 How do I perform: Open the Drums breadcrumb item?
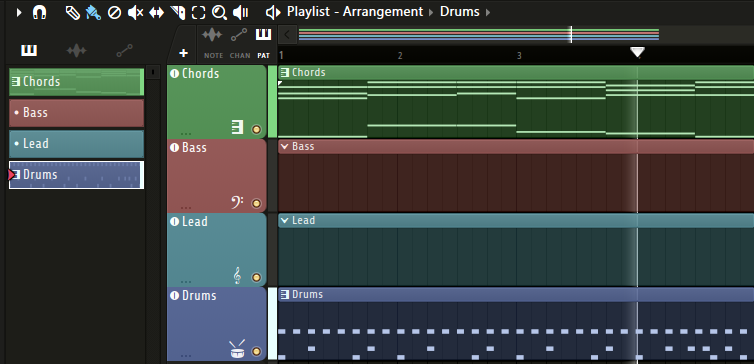point(460,12)
